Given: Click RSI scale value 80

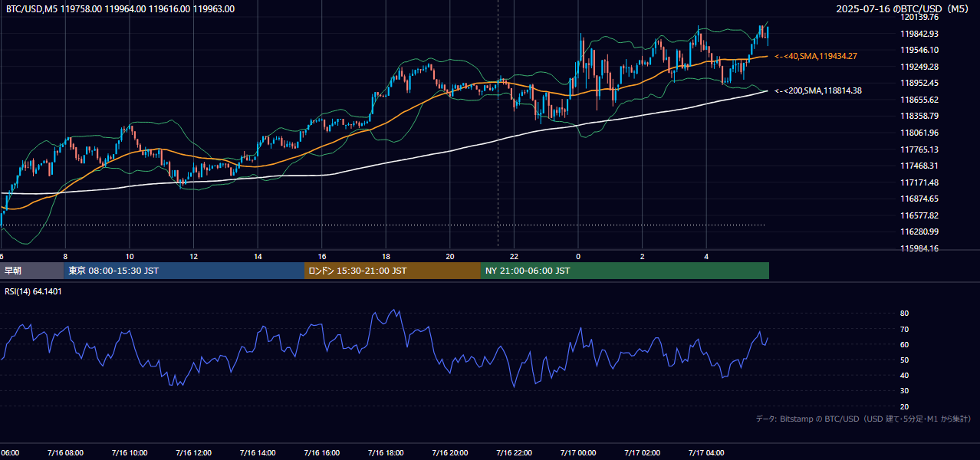Looking at the screenshot, I should [904, 314].
